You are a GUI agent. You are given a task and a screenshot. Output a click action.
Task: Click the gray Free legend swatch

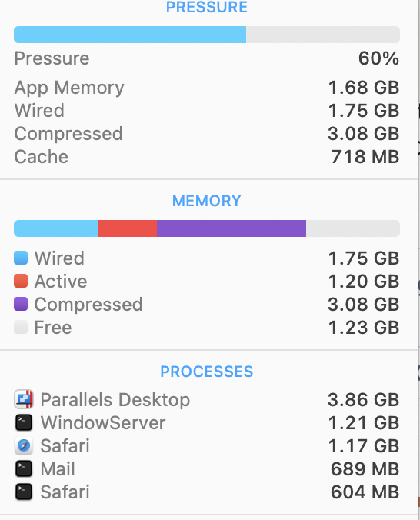click(21, 327)
